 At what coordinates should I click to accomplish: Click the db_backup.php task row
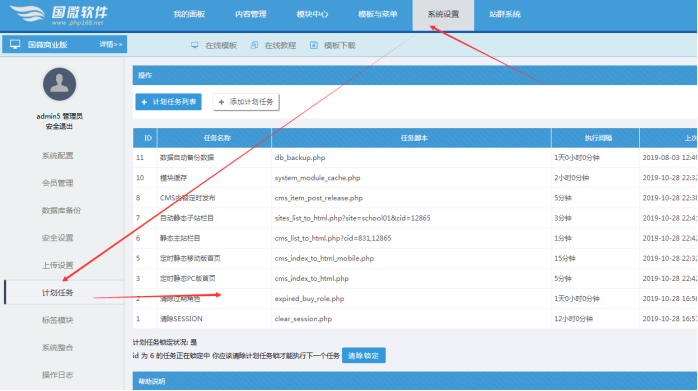(x=415, y=158)
